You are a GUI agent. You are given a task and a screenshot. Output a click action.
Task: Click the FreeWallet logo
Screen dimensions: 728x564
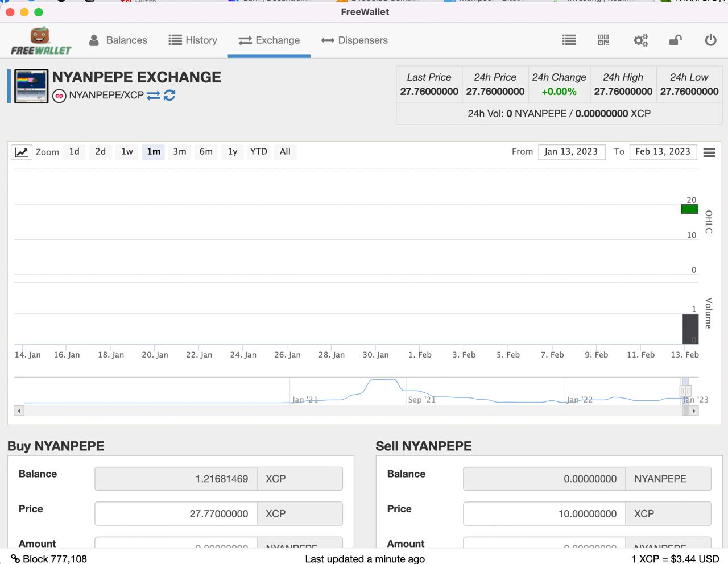[x=41, y=41]
